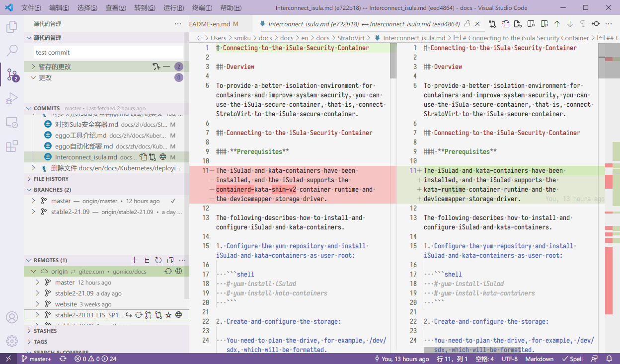Collapse the COMMITS section
The height and width of the screenshot is (364, 620).
[29, 108]
